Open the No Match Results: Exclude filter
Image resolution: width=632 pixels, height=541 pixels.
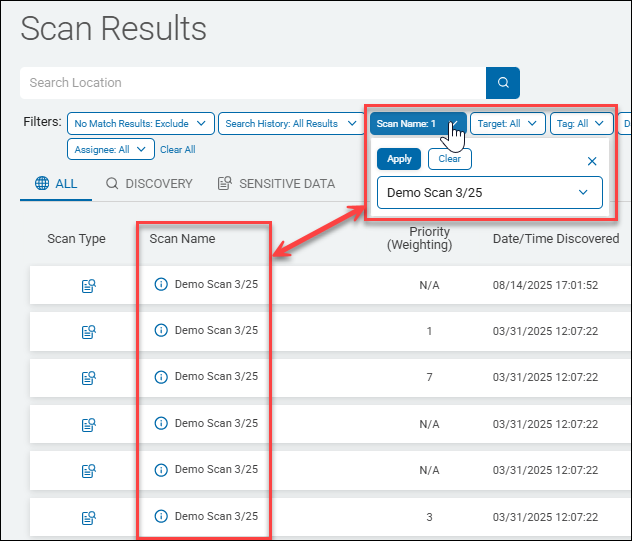(141, 123)
